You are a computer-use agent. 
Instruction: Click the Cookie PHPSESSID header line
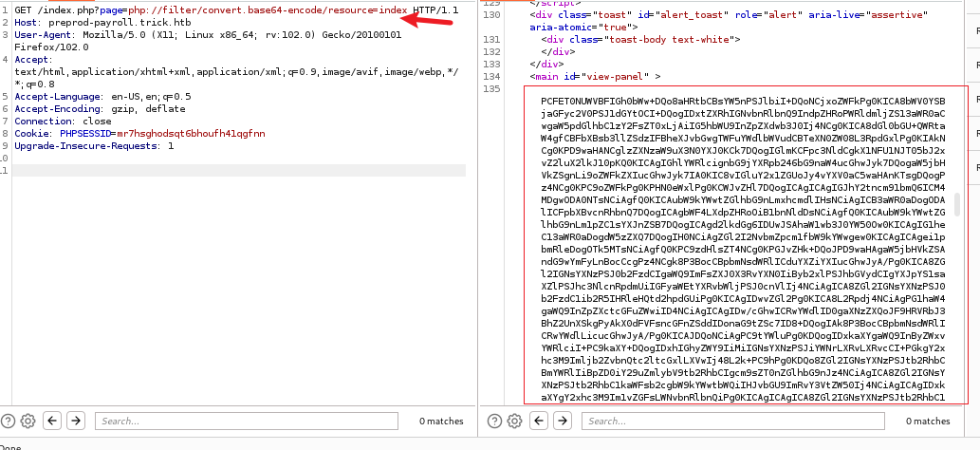point(140,133)
